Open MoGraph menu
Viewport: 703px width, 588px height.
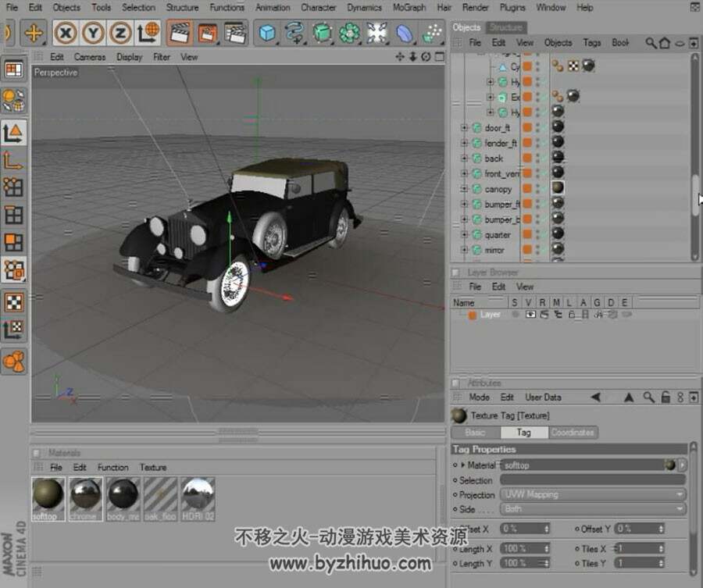(409, 8)
